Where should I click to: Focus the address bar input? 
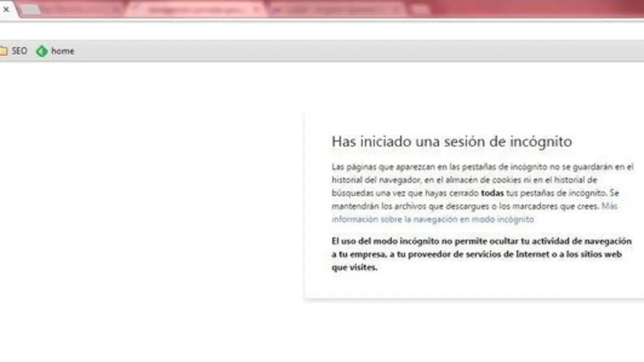[322, 30]
